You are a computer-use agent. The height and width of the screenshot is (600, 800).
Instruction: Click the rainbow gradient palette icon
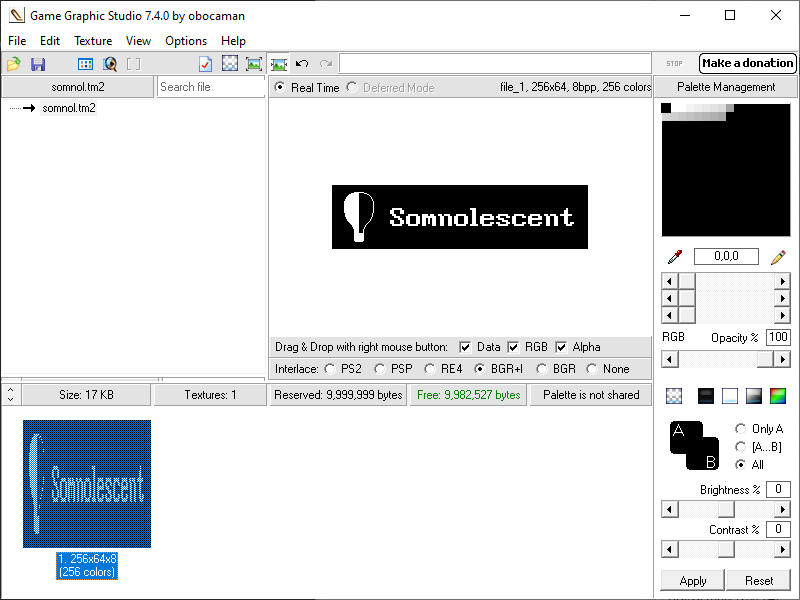point(778,395)
